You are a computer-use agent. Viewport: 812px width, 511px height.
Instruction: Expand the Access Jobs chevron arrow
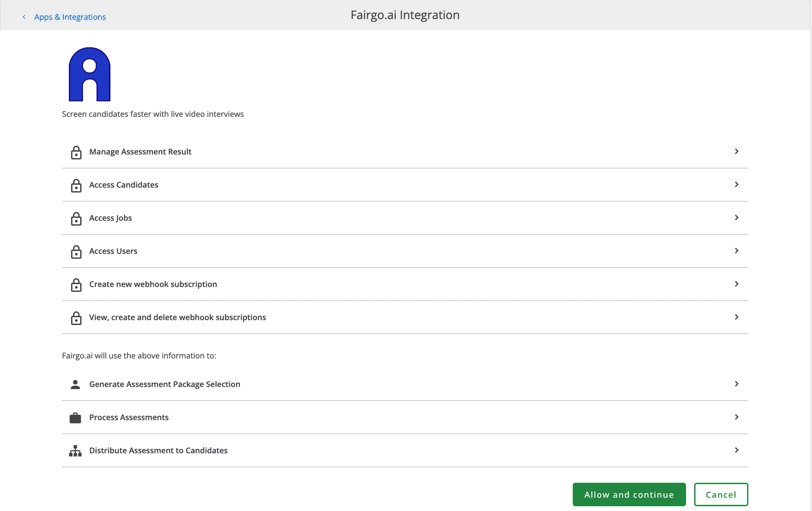click(x=736, y=217)
